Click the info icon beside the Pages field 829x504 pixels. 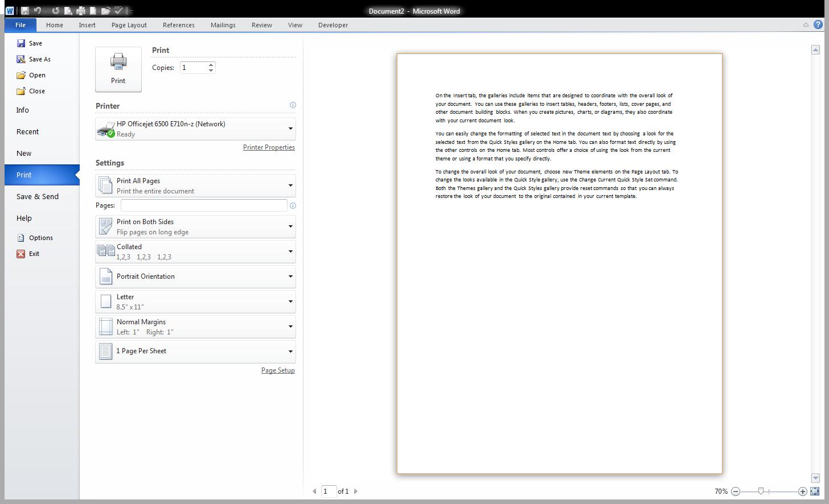point(293,205)
